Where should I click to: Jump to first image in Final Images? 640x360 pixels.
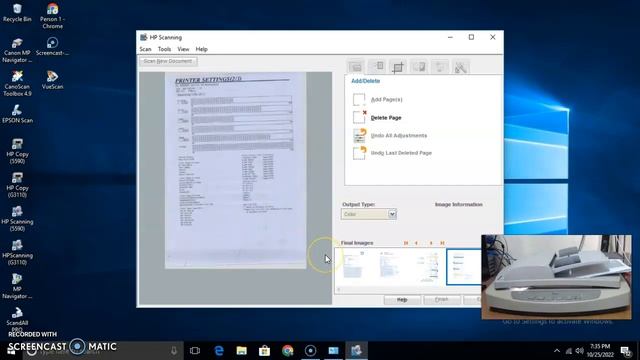[x=406, y=243]
